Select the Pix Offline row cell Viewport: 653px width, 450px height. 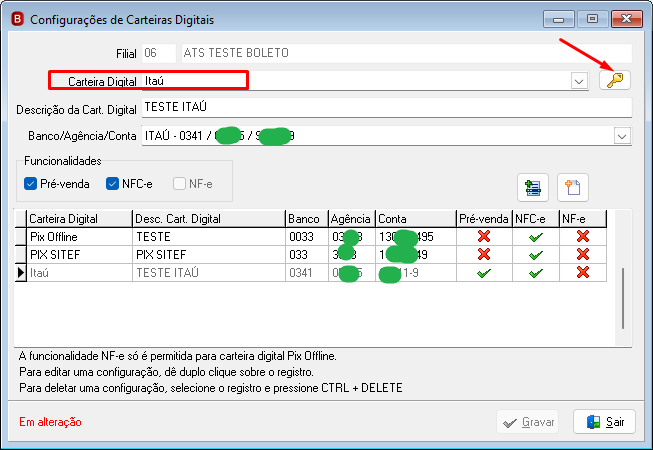click(79, 237)
